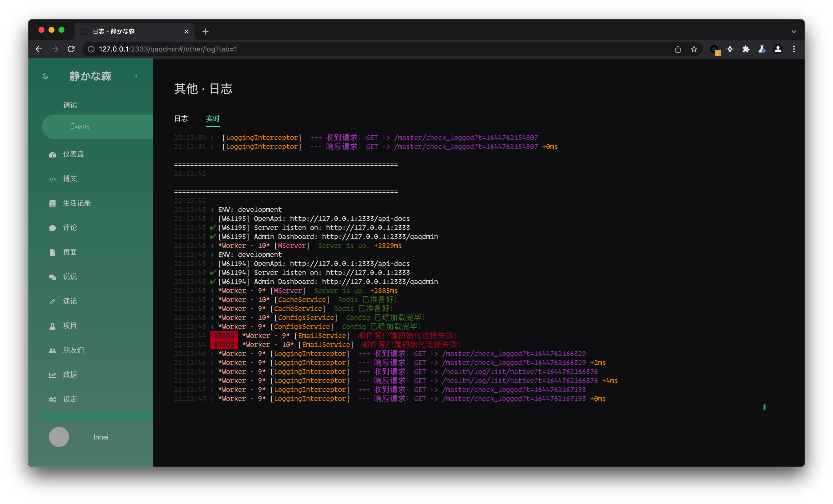
Task: Go back with browser back arrow
Action: click(39, 49)
